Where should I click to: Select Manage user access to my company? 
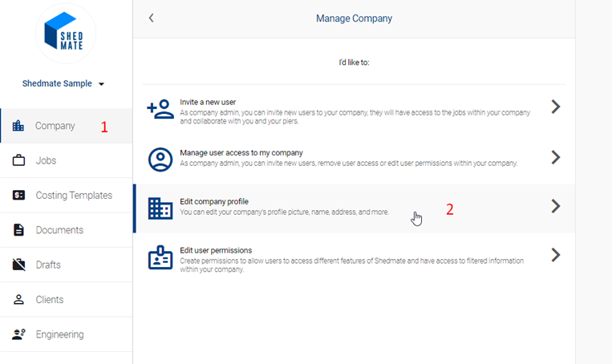click(x=241, y=152)
